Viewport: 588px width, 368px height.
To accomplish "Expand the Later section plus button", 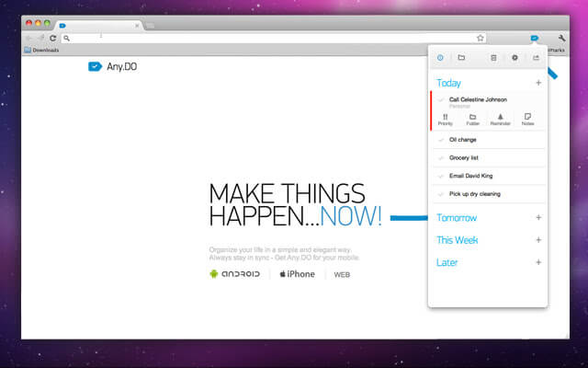I will tap(538, 262).
